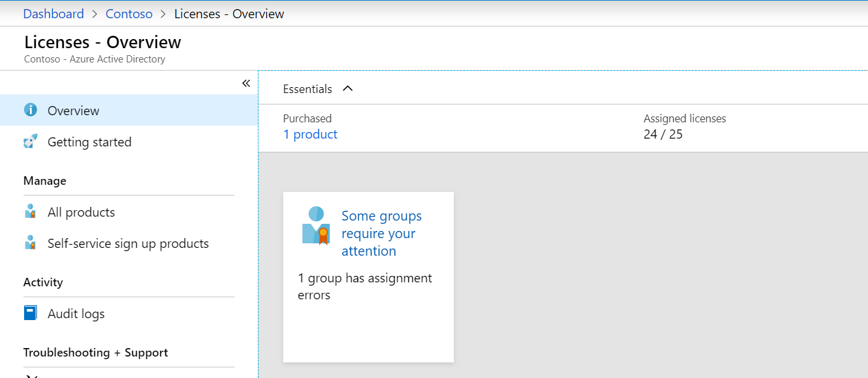Open 'Some groups require your attention' link
This screenshot has height=378, width=868.
click(x=382, y=234)
